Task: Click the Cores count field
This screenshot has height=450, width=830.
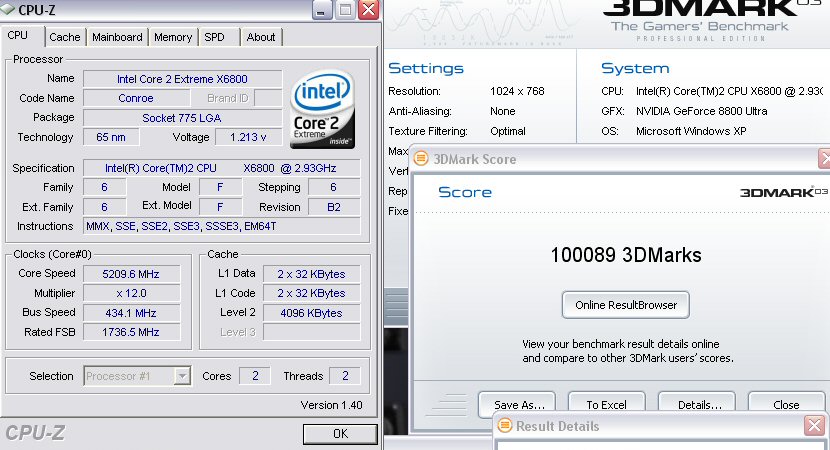Action: click(x=255, y=376)
